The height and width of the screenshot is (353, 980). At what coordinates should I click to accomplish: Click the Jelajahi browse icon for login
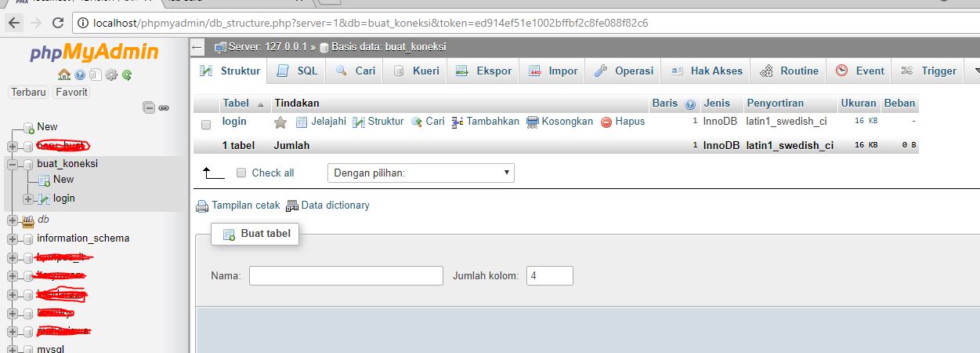[302, 122]
